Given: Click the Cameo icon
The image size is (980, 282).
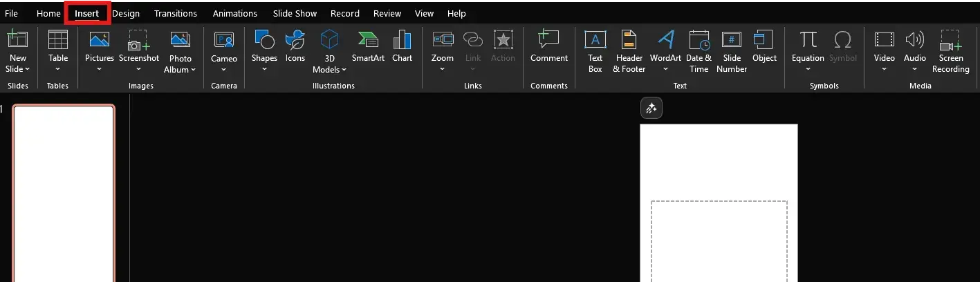Looking at the screenshot, I should click(x=224, y=39).
